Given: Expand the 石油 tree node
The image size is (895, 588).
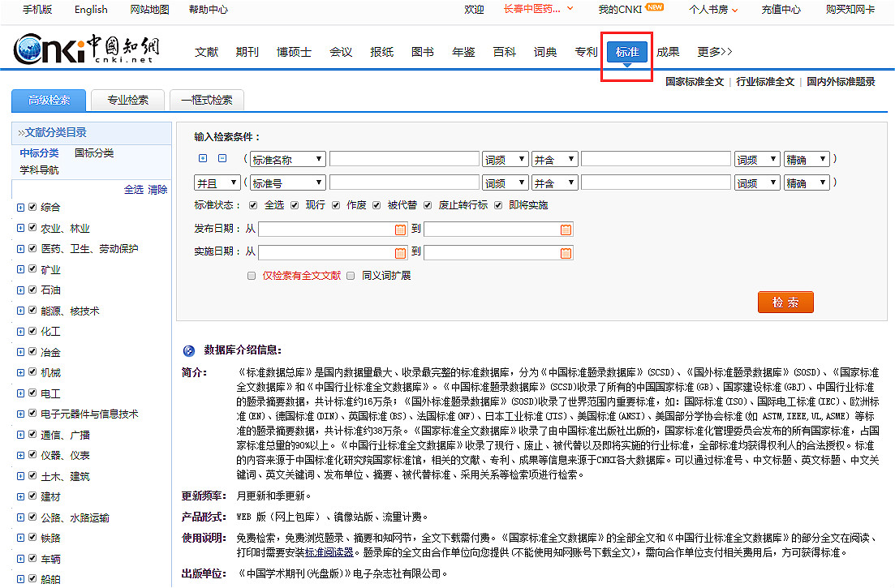Looking at the screenshot, I should click(x=20, y=290).
